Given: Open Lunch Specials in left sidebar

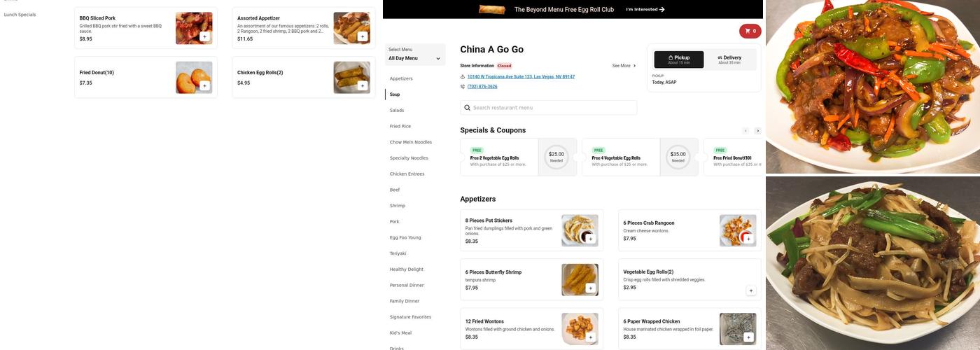Looking at the screenshot, I should [x=20, y=15].
